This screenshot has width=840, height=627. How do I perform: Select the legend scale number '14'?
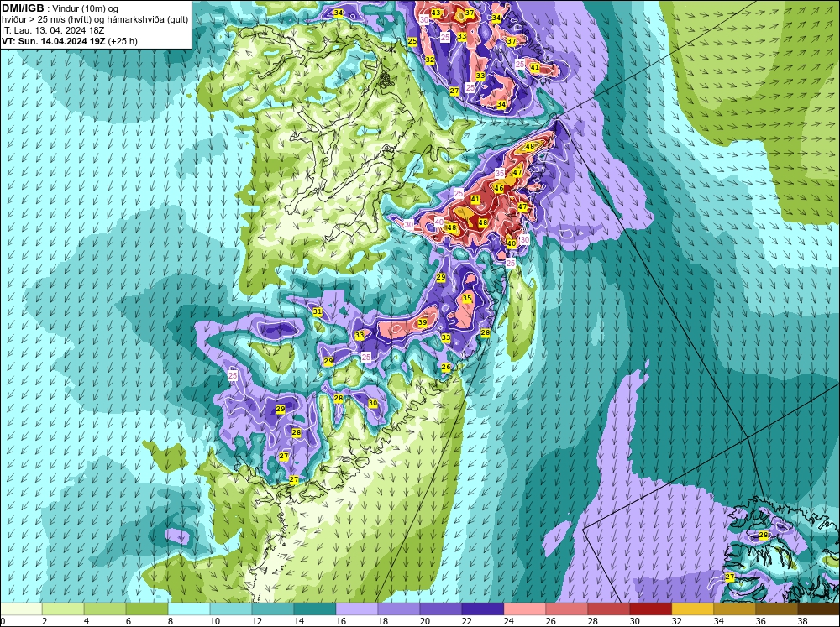tap(299, 621)
